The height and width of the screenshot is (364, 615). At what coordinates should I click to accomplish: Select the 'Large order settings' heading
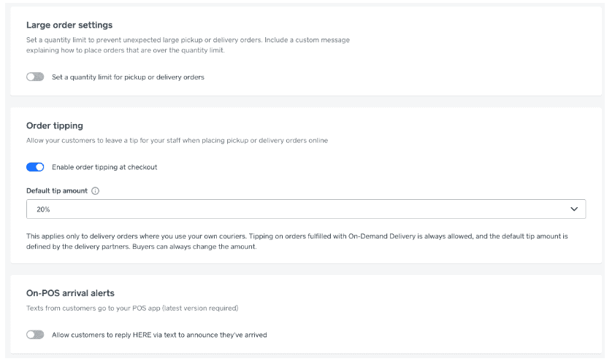69,25
